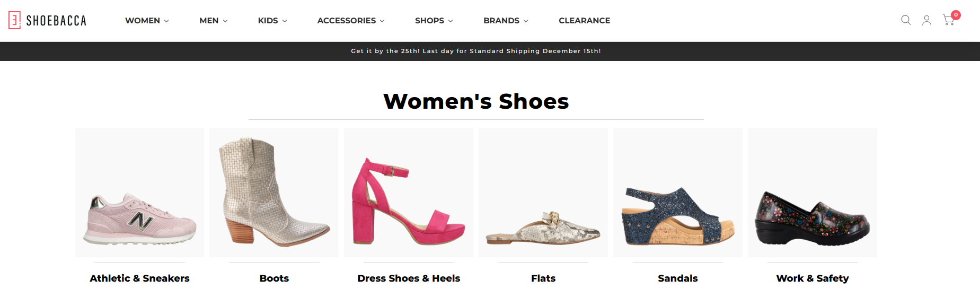Click the Shoebacca logo
Image resolution: width=980 pixels, height=297 pixels.
click(47, 21)
